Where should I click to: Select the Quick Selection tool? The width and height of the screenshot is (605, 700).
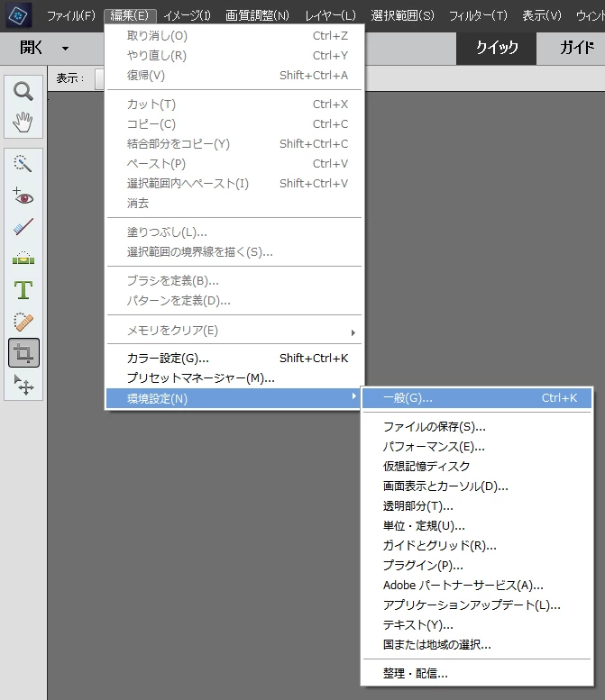point(23,164)
